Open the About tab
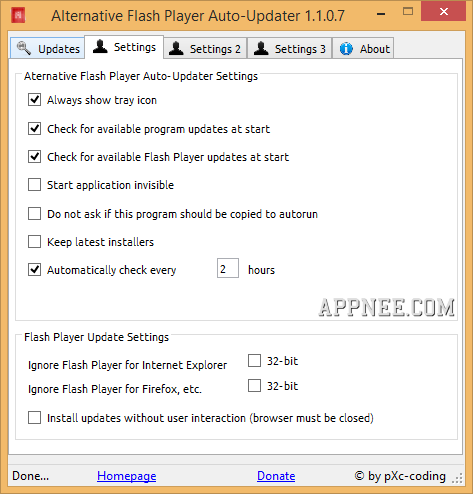The width and height of the screenshot is (473, 494). [363, 48]
